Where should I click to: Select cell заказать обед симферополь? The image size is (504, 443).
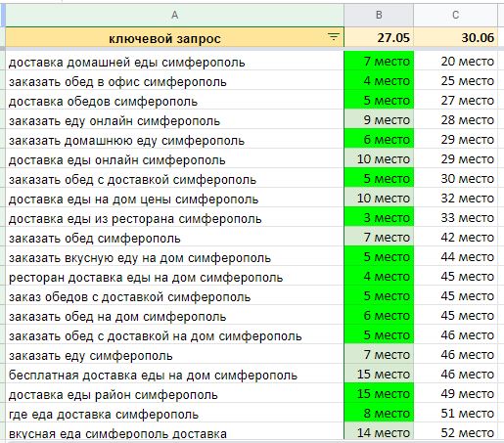coord(175,237)
